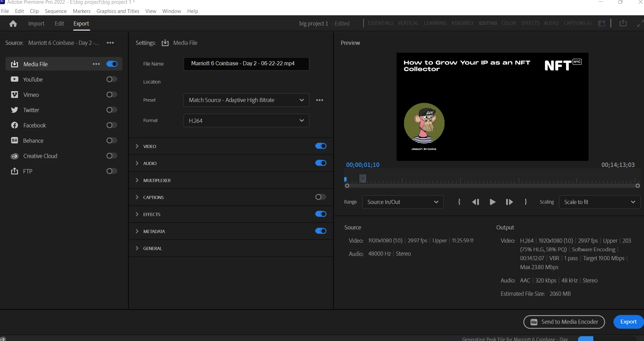Click the Creative Cloud icon

coord(15,156)
